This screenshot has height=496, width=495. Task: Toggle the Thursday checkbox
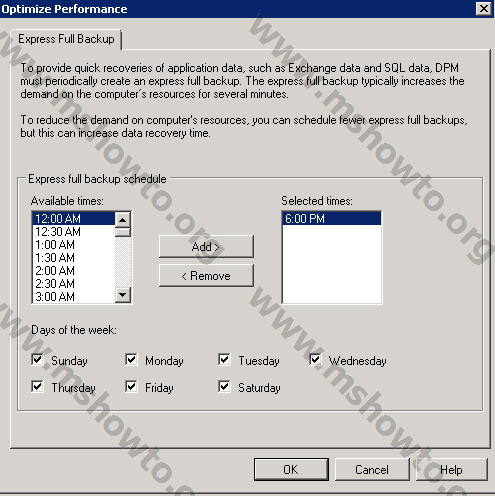[37, 387]
